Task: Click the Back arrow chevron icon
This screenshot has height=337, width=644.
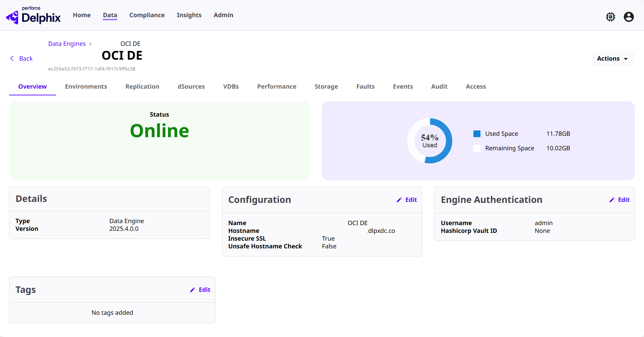Action: pyautogui.click(x=12, y=58)
